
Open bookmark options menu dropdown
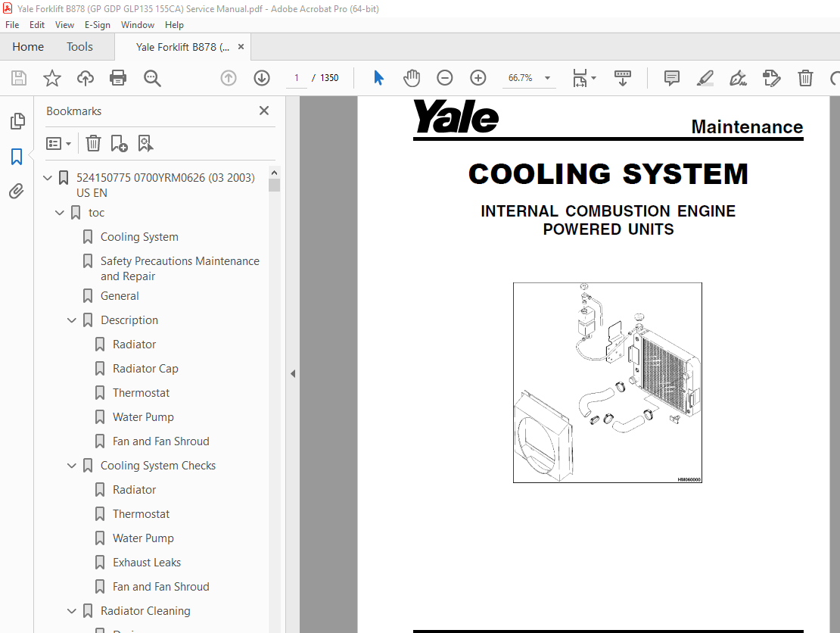(x=58, y=143)
